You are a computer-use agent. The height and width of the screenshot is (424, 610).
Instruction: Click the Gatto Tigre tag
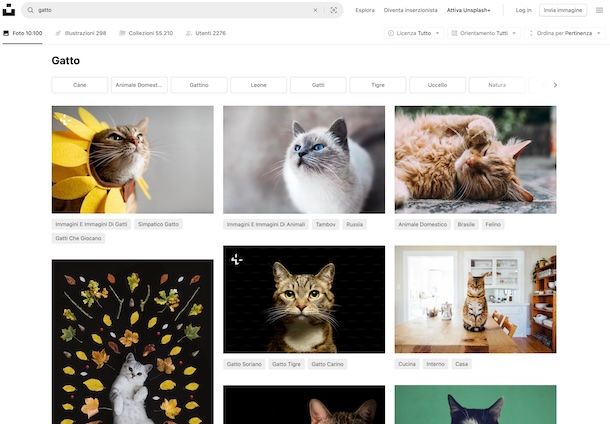tap(286, 364)
